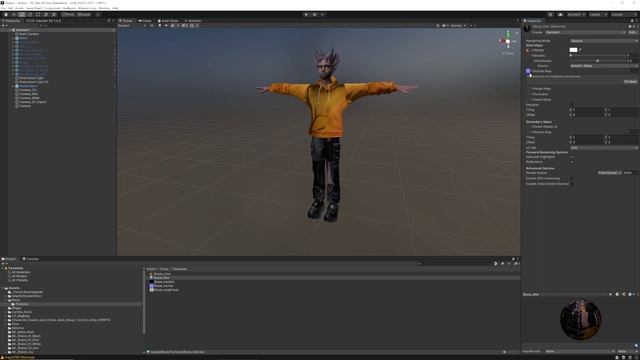Toggle scene lighting in Scene view

[160, 25]
